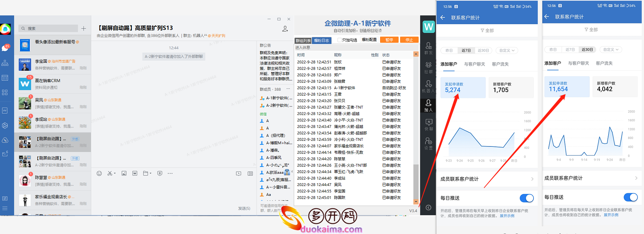Expand the 自定义 dropdown in right phone screen

click(x=611, y=50)
